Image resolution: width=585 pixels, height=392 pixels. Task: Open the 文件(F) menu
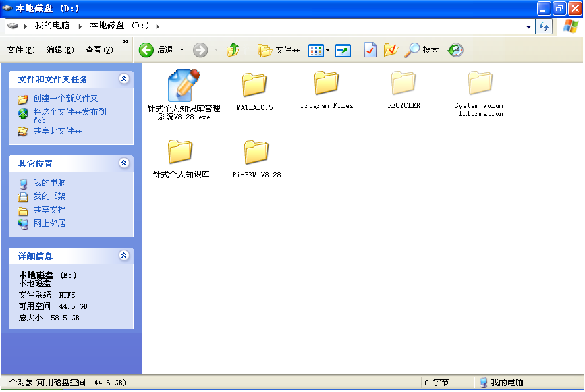(20, 50)
